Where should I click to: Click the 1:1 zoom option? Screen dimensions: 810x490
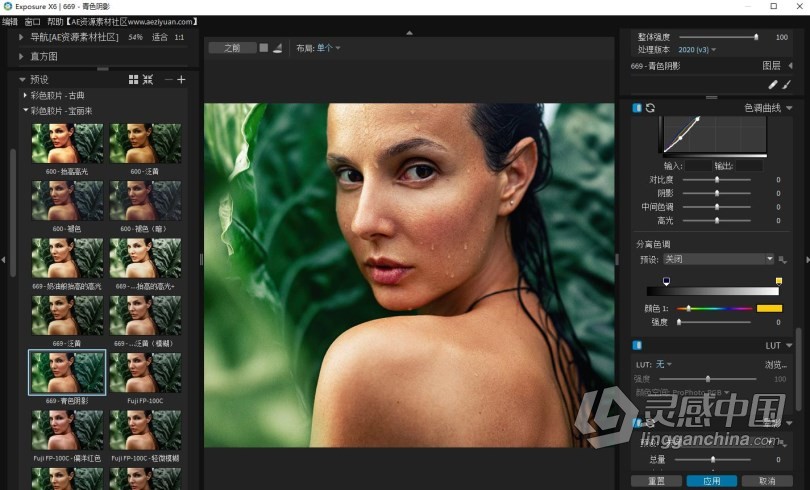(179, 37)
